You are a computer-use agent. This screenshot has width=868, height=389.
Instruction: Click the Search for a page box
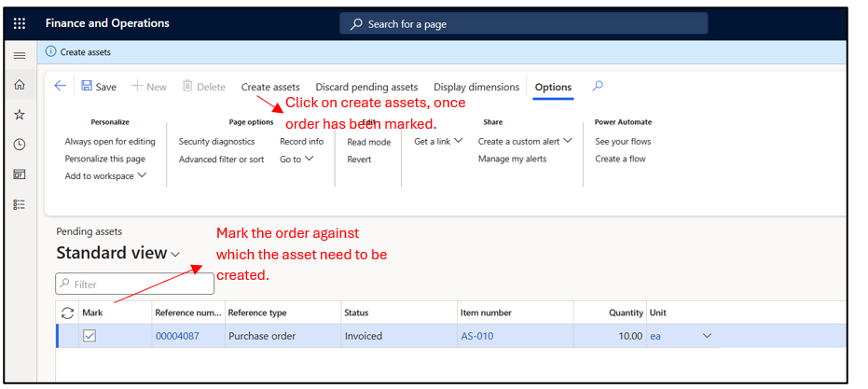click(523, 24)
